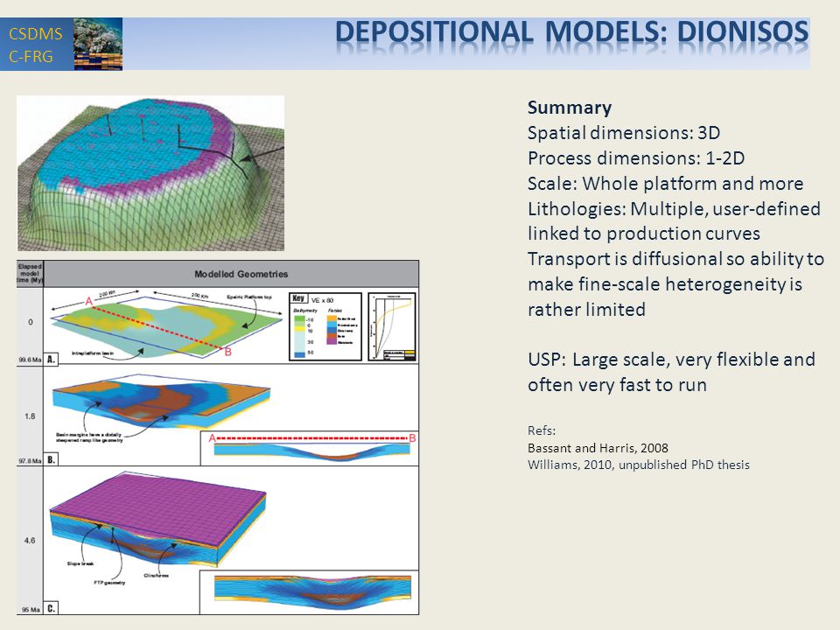Click the coral reef header image
Viewport: 840px width, 630px height.
coord(98,45)
